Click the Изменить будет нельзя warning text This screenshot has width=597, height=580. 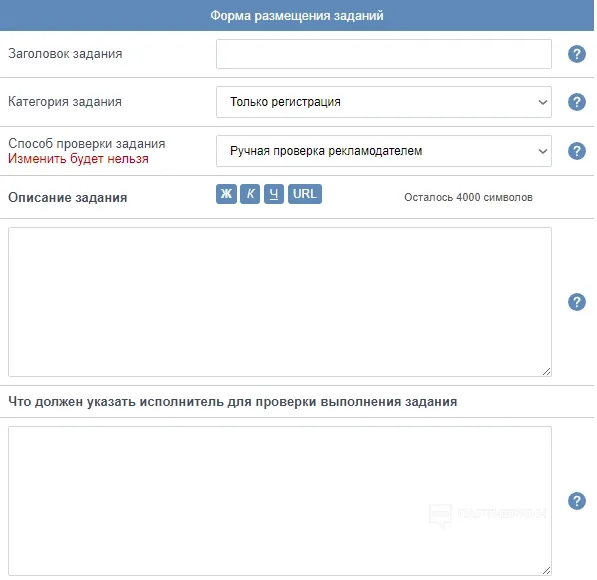pos(78,159)
